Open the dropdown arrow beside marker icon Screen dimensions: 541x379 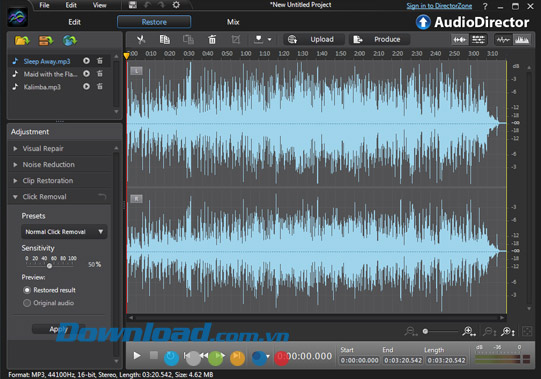coord(269,39)
